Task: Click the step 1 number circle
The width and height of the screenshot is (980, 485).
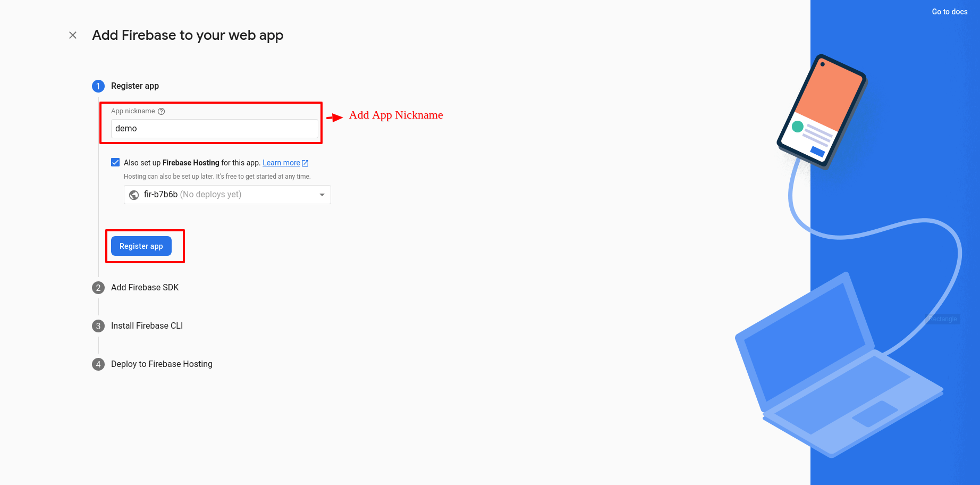Action: point(98,86)
